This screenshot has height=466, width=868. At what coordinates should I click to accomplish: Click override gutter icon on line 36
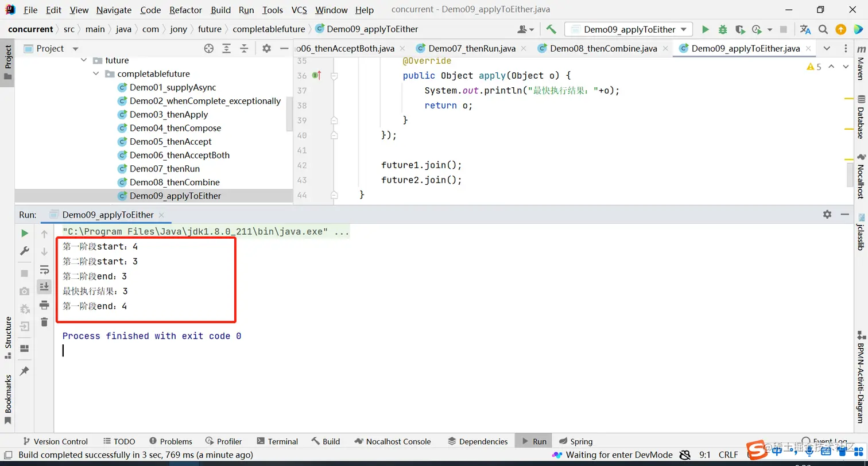(316, 75)
